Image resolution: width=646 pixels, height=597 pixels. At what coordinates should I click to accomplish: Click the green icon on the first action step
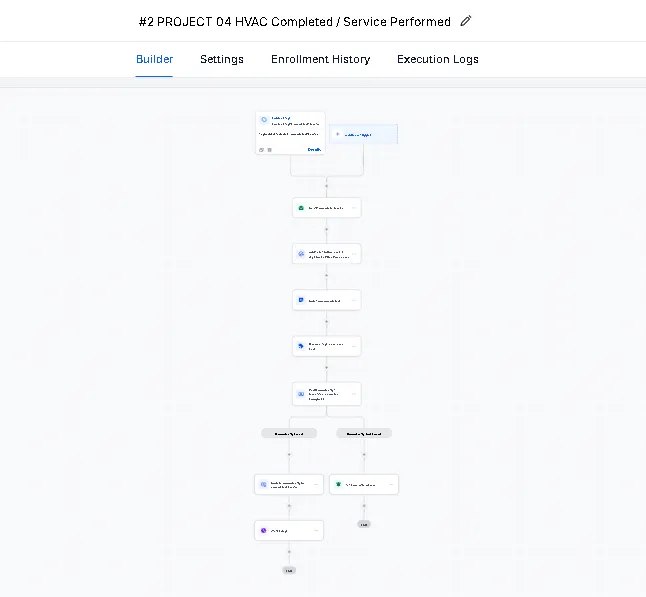[301, 208]
